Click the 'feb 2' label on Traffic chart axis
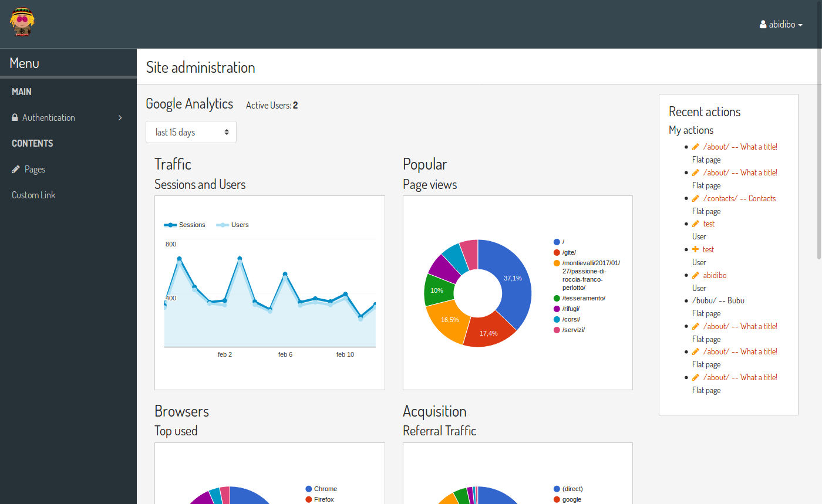This screenshot has height=504, width=822. 225,354
